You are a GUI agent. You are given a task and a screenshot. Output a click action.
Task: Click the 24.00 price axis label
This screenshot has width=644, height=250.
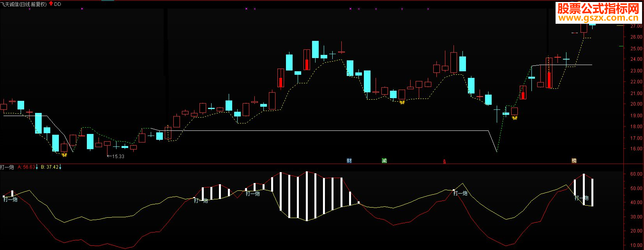click(x=636, y=59)
